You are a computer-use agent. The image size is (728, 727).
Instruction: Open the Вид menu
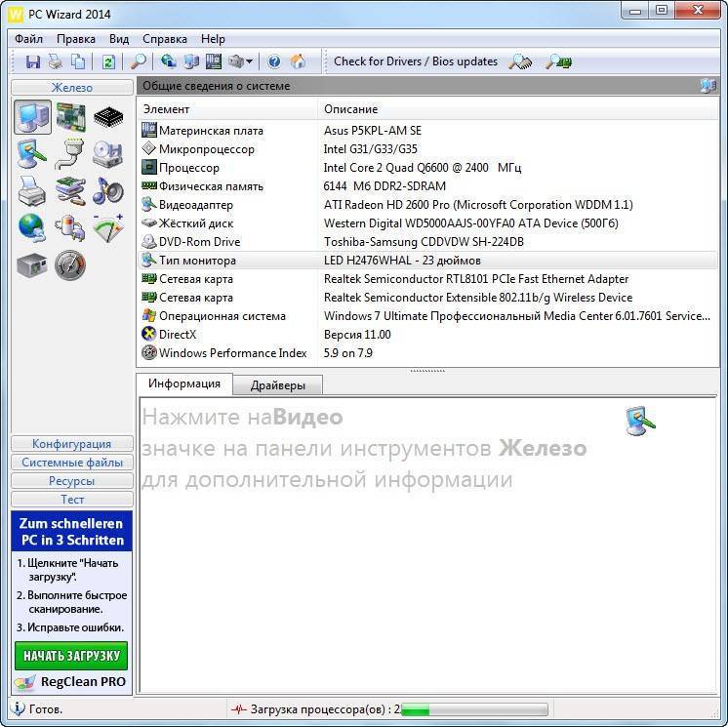tap(119, 39)
